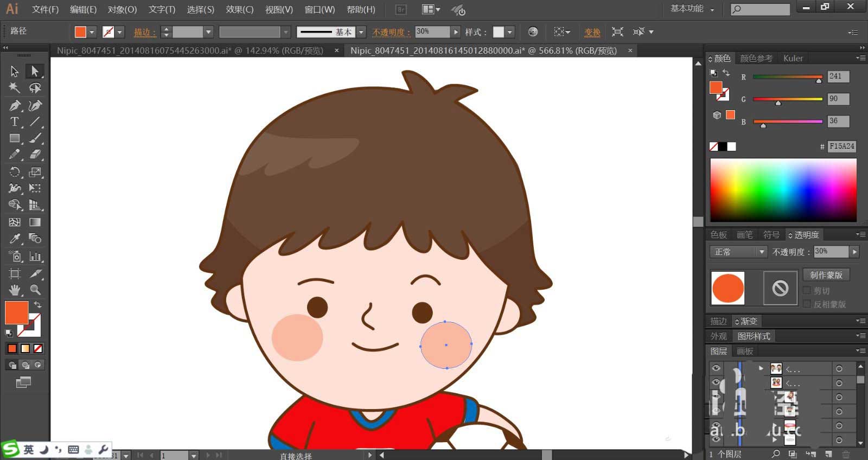Screen dimensions: 868x460
Task: Swap fill and stroke in toolbox
Action: [37, 305]
